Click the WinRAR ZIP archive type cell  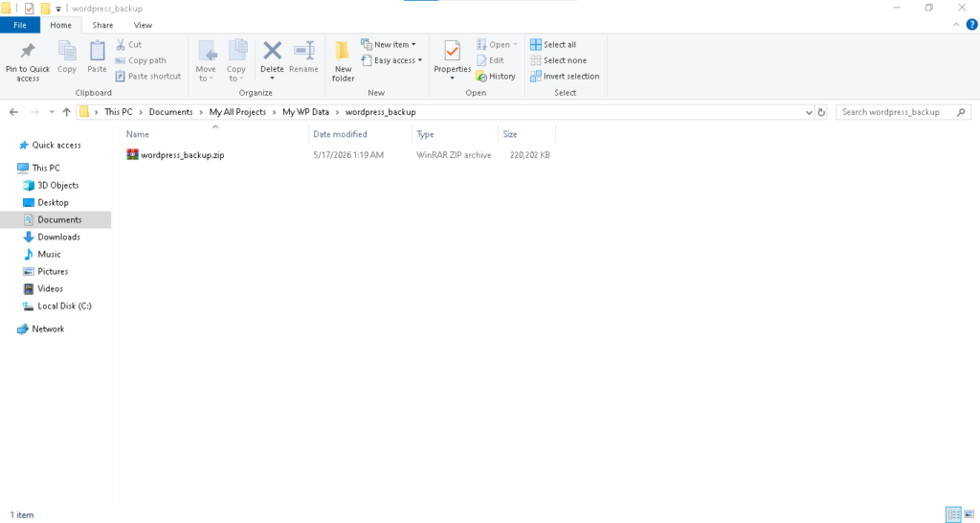point(454,155)
